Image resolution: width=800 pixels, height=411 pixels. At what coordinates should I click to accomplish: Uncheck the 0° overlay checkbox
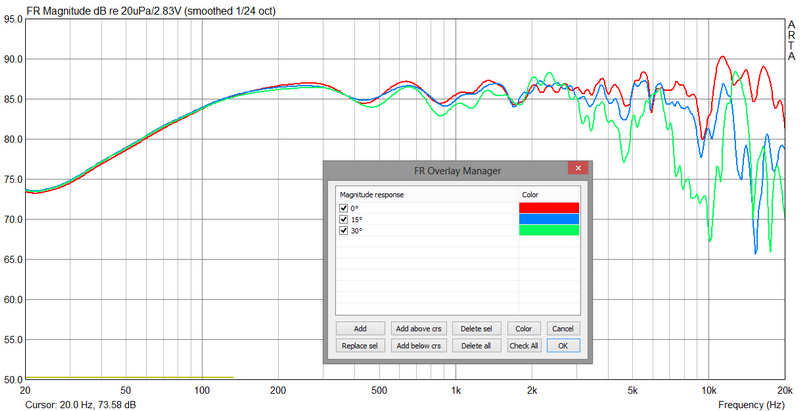tap(344, 207)
